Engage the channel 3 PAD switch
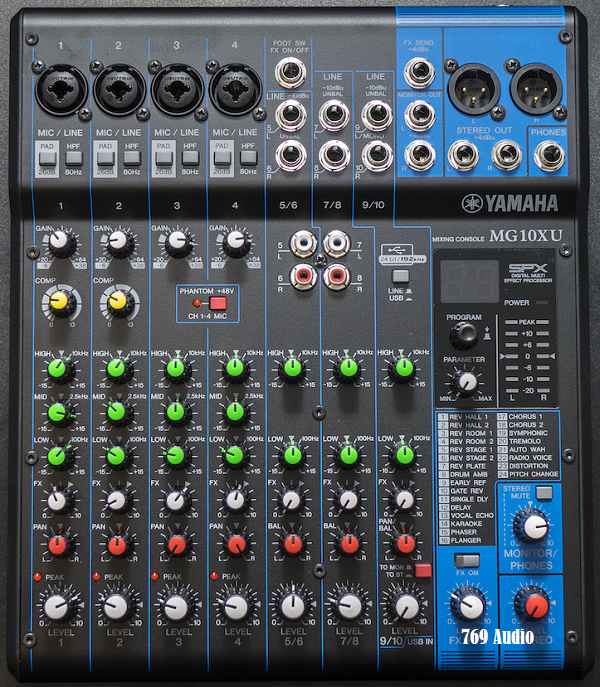This screenshot has width=600, height=687. 164,159
